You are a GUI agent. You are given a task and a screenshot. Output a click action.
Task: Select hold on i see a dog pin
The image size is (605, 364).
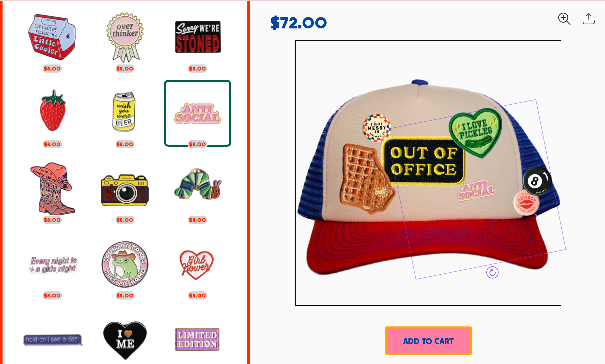point(53,340)
